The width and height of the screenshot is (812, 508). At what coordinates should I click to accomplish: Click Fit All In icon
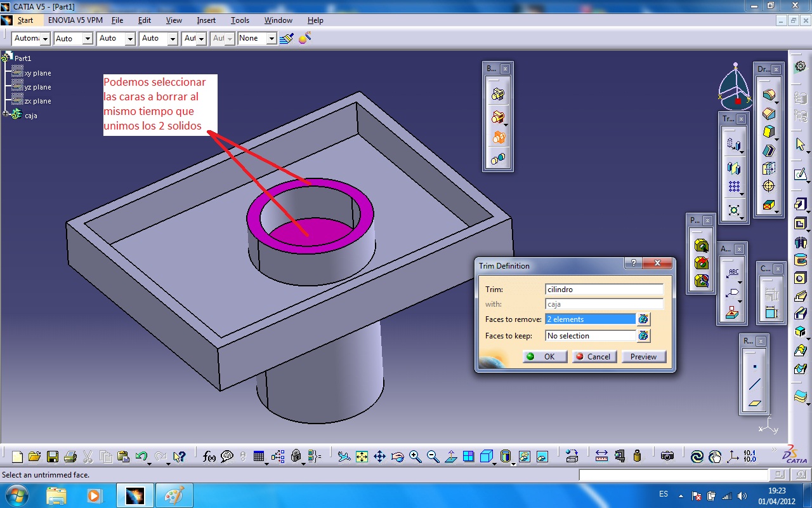(362, 456)
